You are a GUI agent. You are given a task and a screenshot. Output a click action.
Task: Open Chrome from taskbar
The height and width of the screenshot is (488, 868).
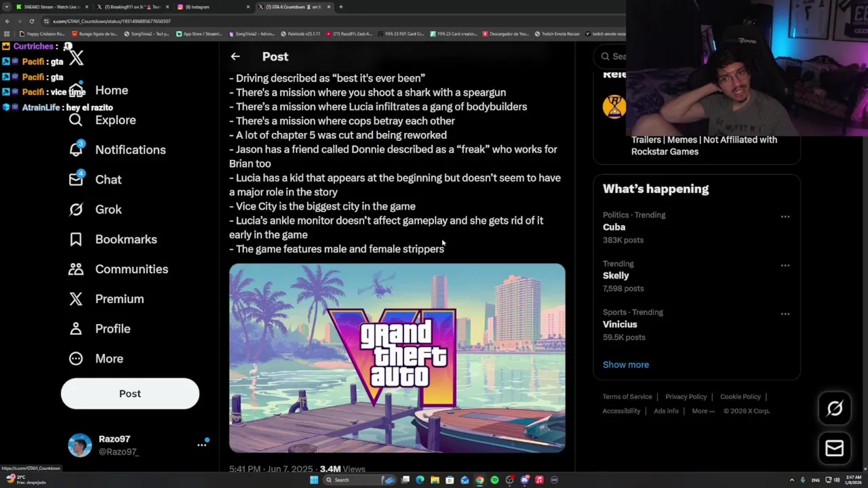click(x=479, y=480)
